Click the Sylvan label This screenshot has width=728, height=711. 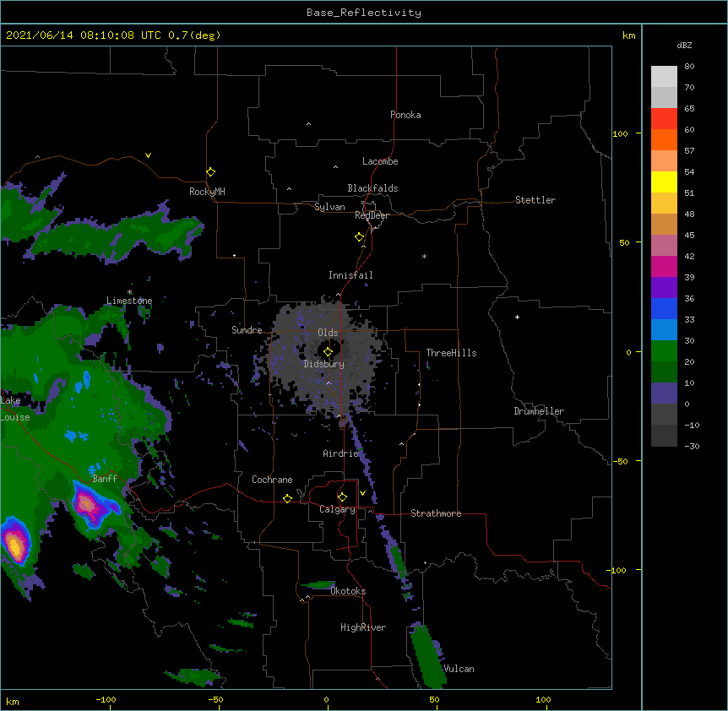point(329,207)
